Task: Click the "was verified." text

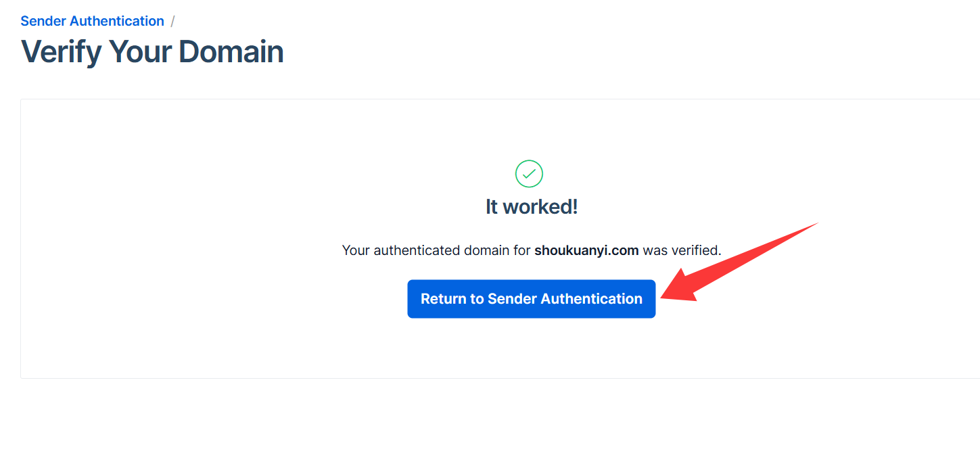Action: (682, 250)
